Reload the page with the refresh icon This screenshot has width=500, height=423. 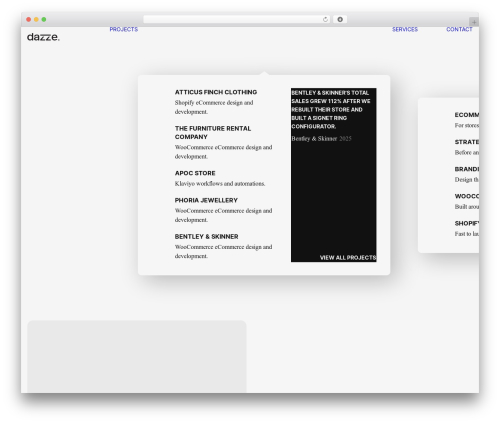click(x=325, y=19)
